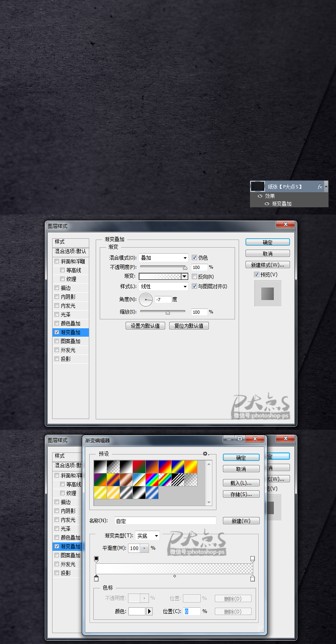Choose the blue-and-white striped gradient preset
336x644 pixels.
tap(152, 492)
